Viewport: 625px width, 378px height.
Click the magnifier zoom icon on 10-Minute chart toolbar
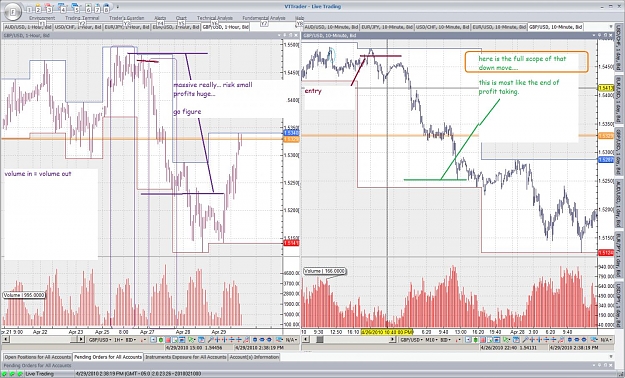(525, 340)
